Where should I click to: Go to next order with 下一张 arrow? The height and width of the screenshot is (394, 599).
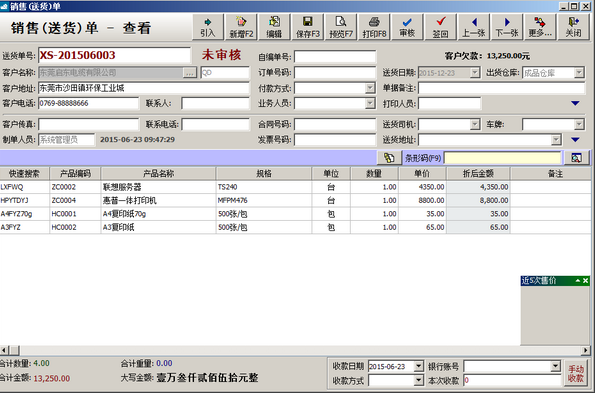click(507, 27)
